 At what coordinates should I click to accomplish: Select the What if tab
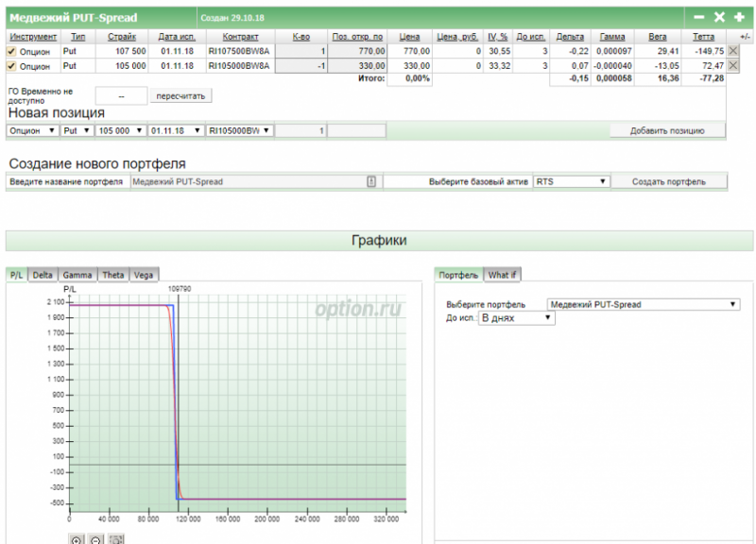pos(502,275)
